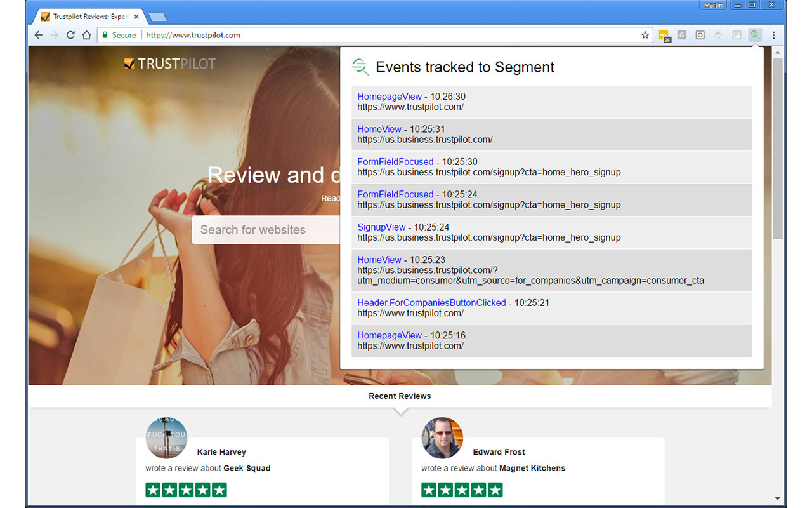Select the Trustpilot Reviews browser tab
Screen dimensions: 812x508
(x=89, y=16)
